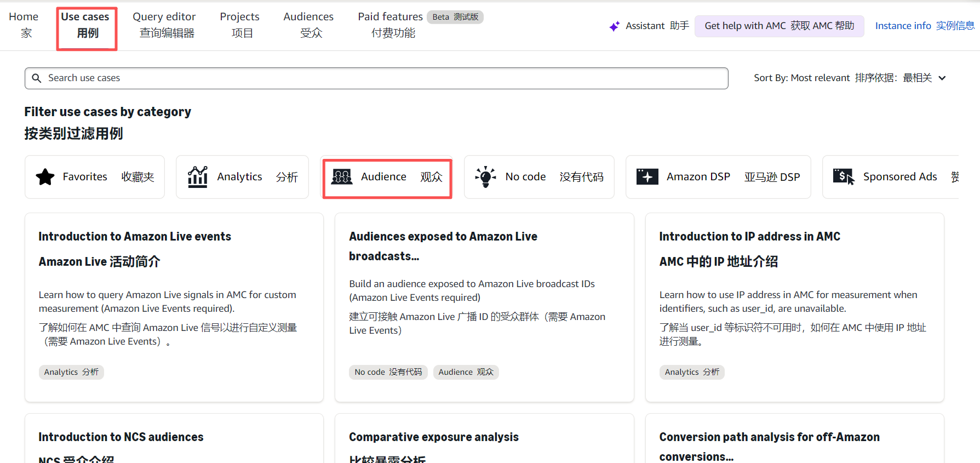
Task: Click the Amazon DSP sparkle icon
Action: point(647,177)
